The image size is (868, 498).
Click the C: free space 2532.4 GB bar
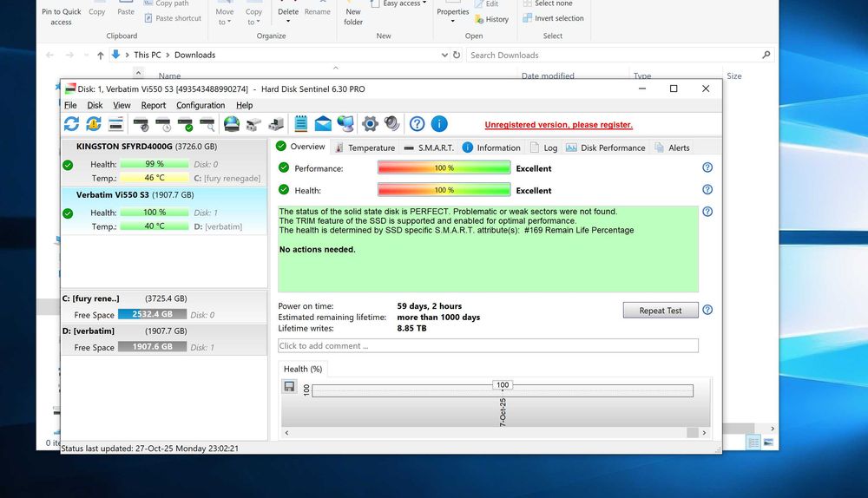click(x=152, y=314)
